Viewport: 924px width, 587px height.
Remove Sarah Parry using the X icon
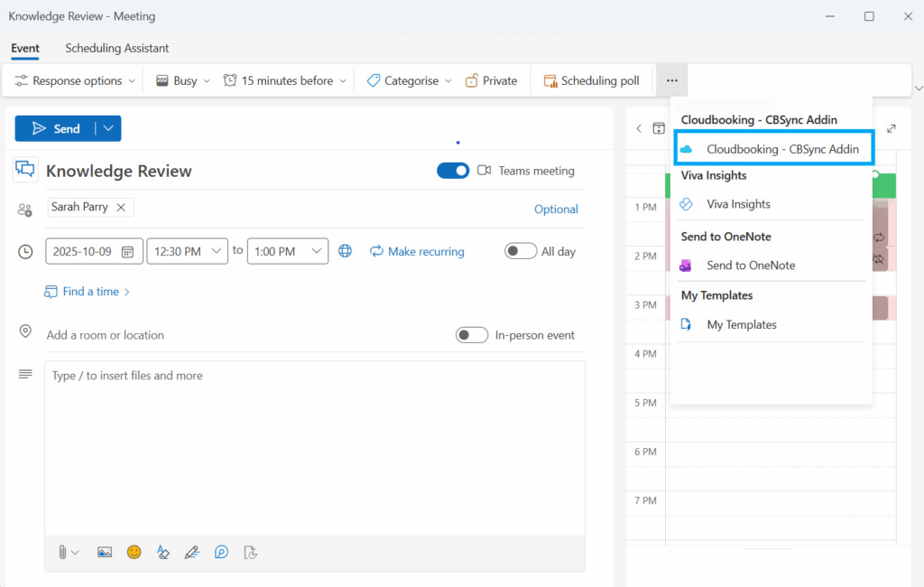(121, 207)
